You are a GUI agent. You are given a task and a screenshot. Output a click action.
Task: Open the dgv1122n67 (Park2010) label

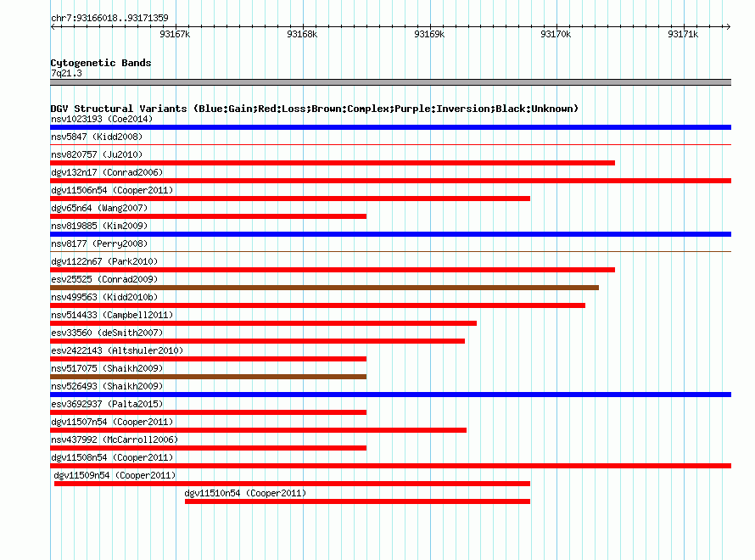click(x=104, y=261)
